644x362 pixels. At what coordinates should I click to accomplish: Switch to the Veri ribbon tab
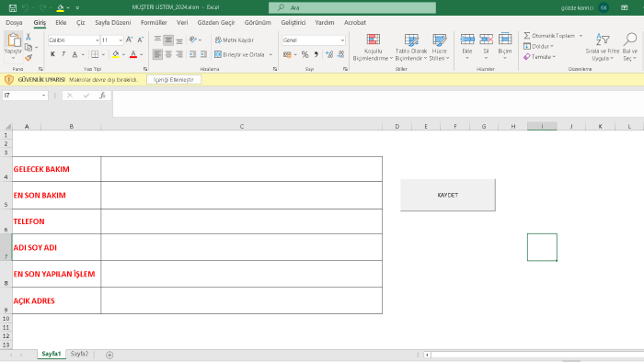coord(182,23)
